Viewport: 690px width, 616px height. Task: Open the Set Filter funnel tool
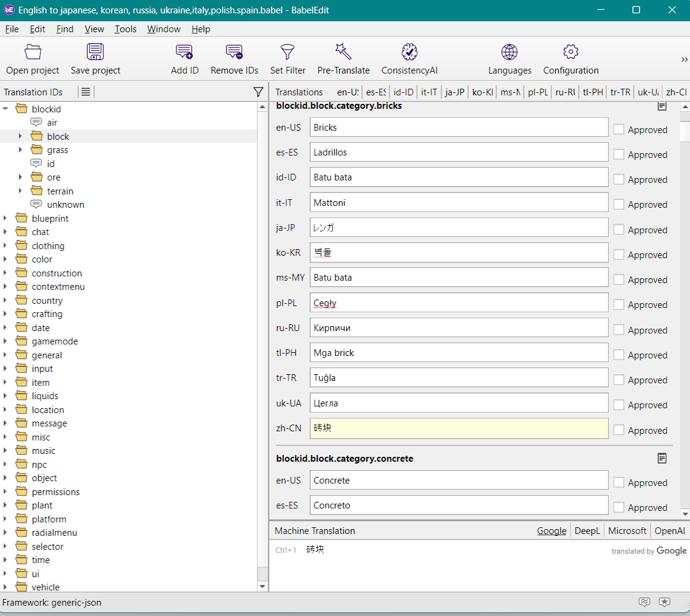point(287,52)
